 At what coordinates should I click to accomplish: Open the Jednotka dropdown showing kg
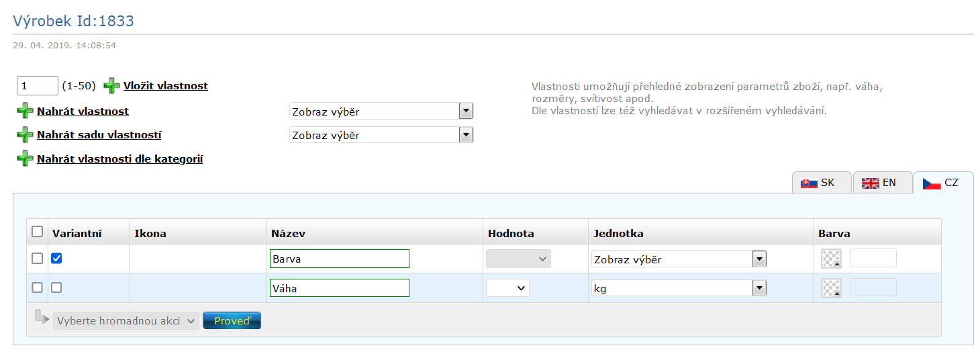pyautogui.click(x=679, y=288)
